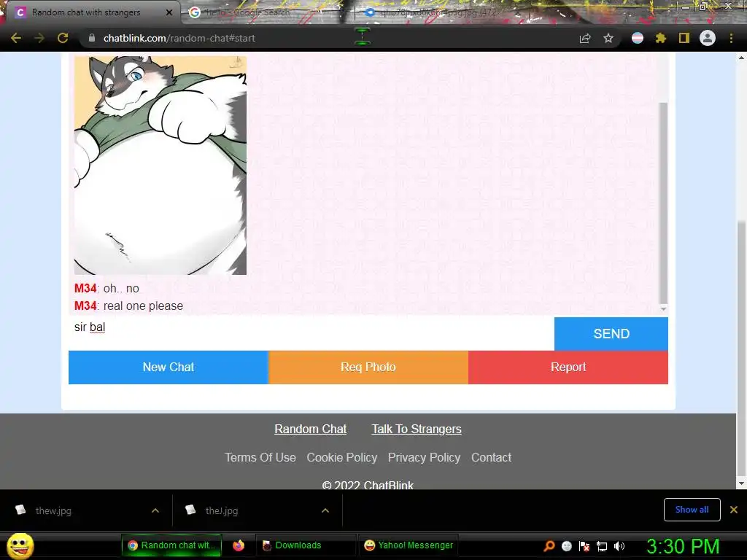Screen dimensions: 747x560
Task: Open the Random Chat footer link
Action: click(x=311, y=429)
